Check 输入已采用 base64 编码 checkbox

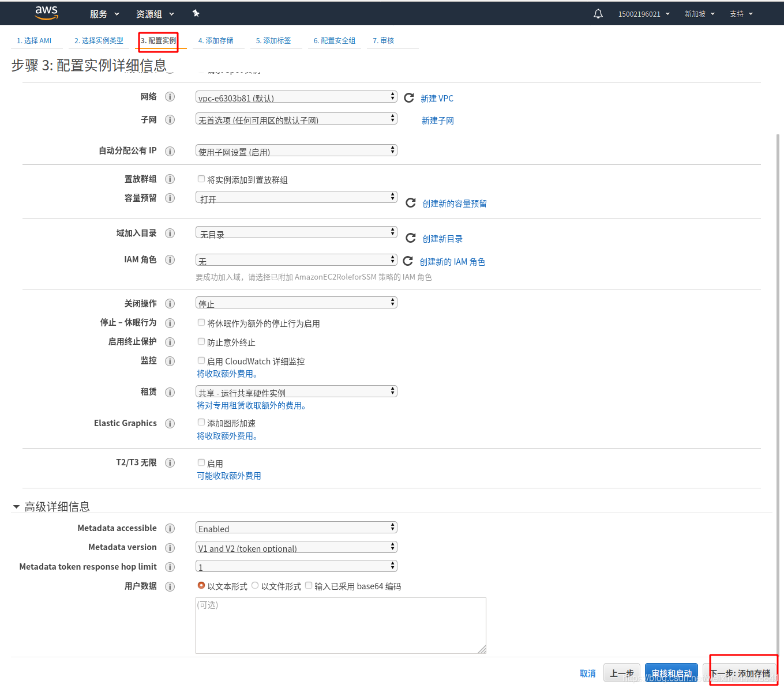click(309, 585)
